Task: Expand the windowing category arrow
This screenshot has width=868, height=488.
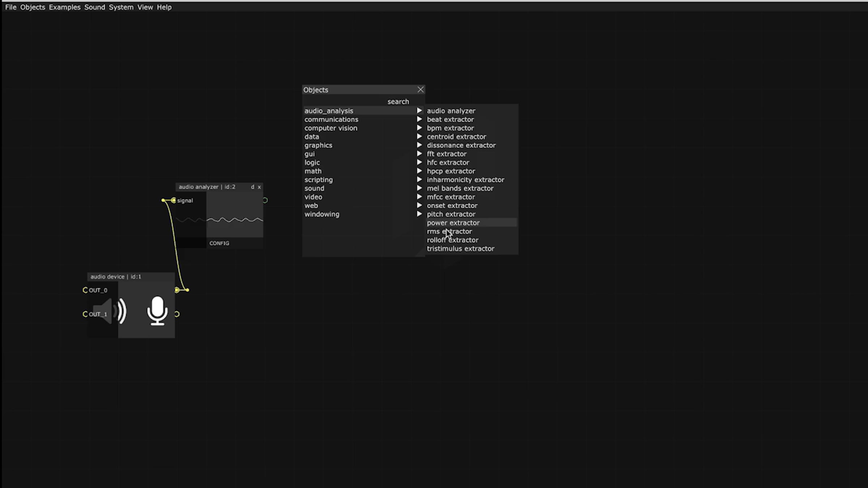Action: point(419,214)
